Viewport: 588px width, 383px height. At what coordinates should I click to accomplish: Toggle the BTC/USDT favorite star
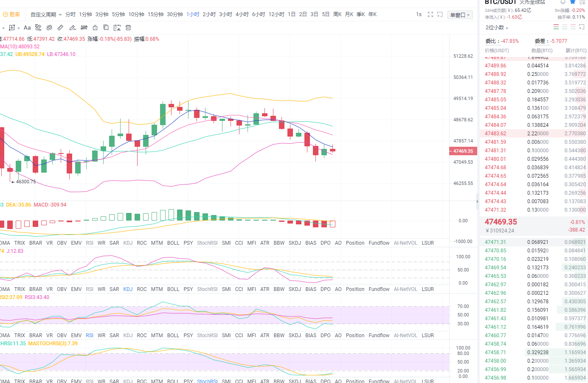[573, 2]
